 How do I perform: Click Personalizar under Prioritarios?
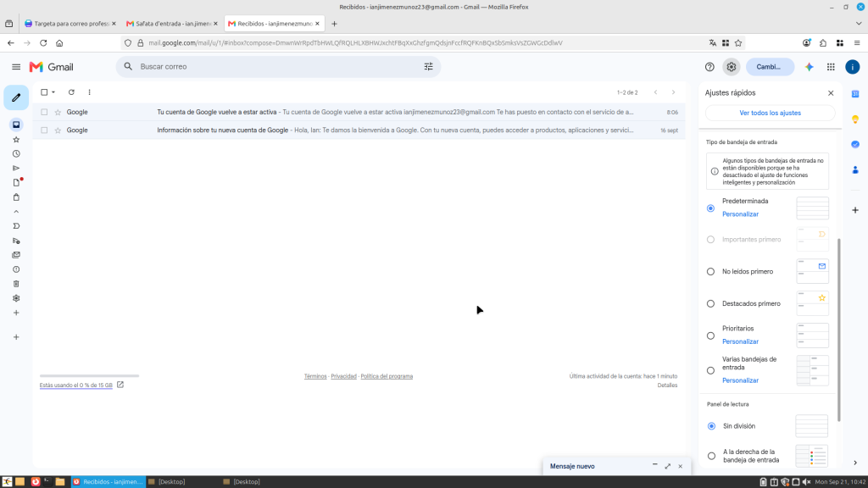(740, 342)
